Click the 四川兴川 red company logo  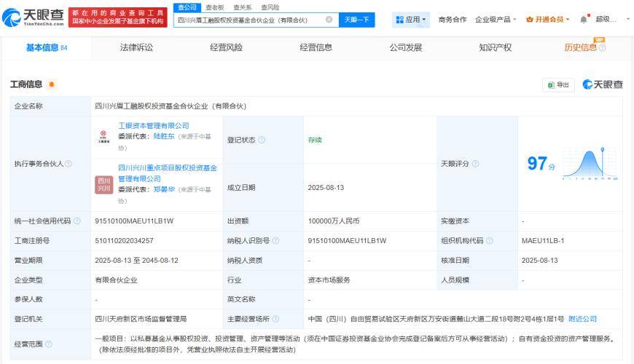pos(104,185)
